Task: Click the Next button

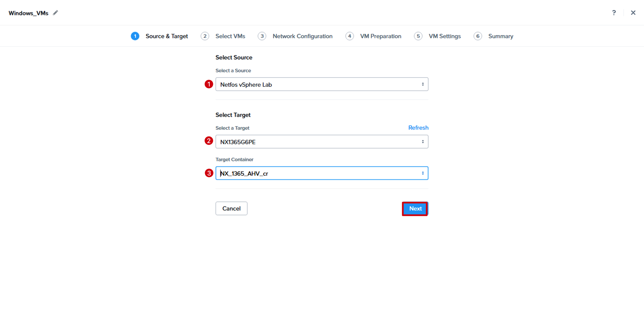Action: pos(415,208)
